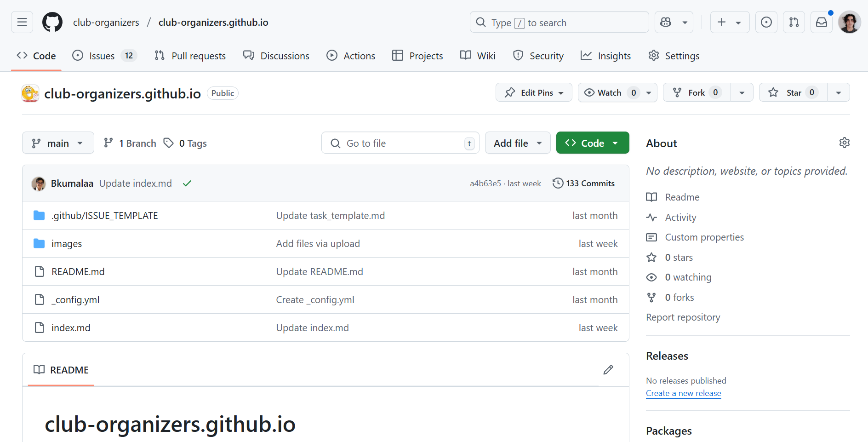Open Copilot chat icon
The height and width of the screenshot is (442, 868).
(x=666, y=22)
